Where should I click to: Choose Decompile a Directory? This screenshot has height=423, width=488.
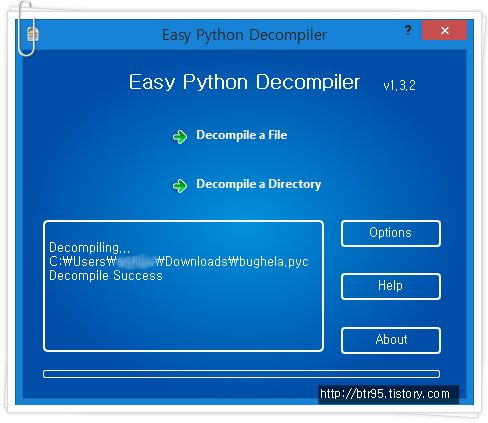click(x=258, y=184)
